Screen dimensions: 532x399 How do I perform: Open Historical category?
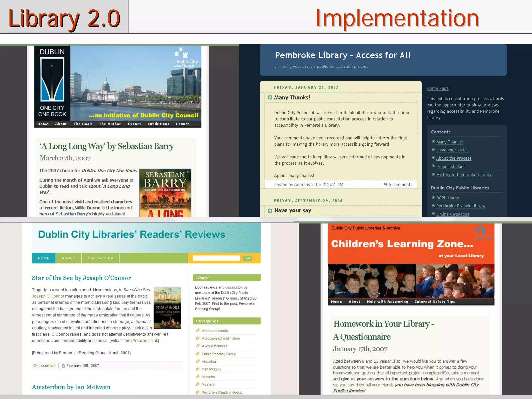coord(209,361)
